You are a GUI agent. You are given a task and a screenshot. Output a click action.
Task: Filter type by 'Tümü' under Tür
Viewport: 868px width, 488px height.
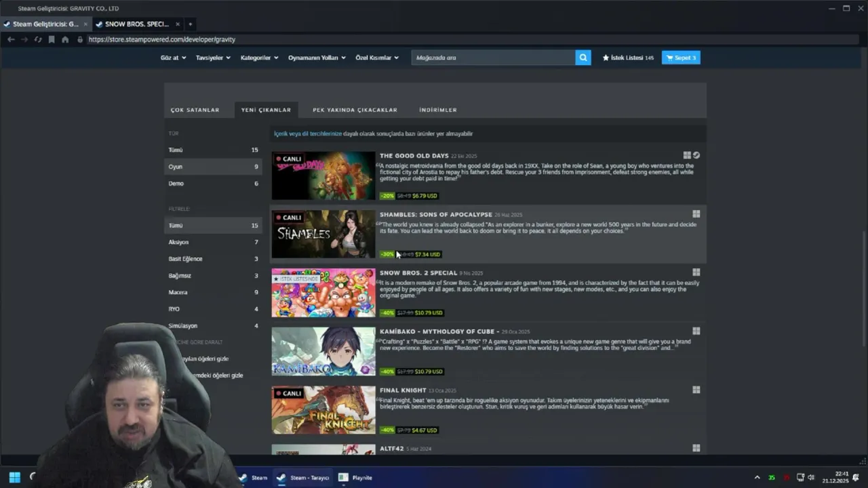[213, 150]
